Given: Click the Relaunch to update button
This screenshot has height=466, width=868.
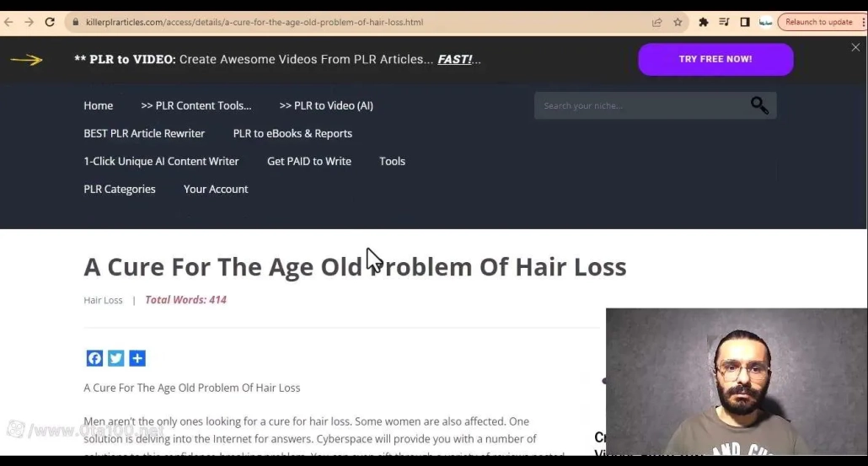Looking at the screenshot, I should click(818, 22).
